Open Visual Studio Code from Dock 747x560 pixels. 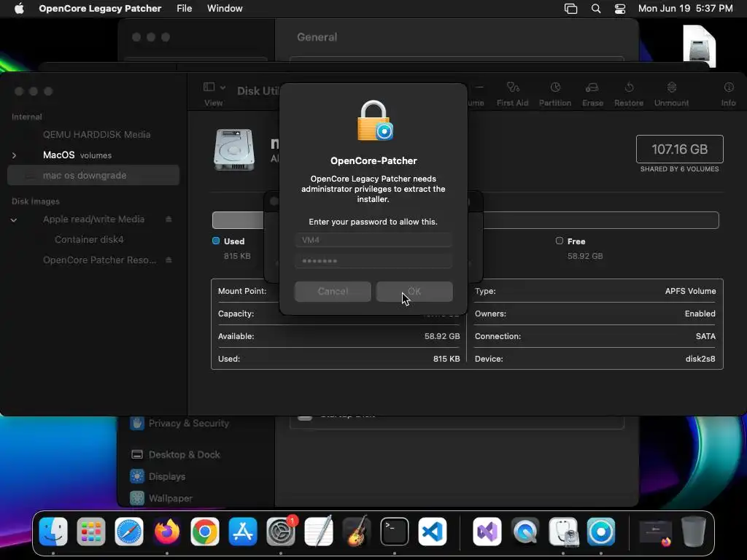433,532
